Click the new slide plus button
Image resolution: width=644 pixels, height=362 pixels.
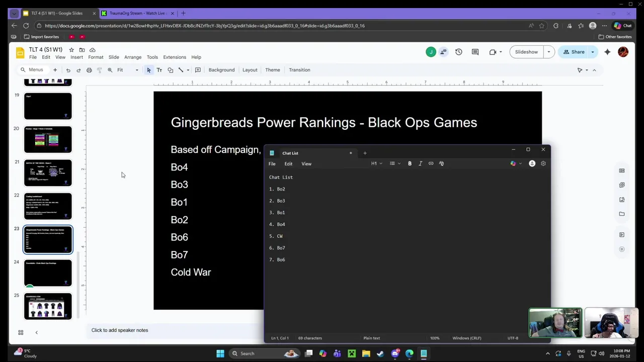point(55,70)
